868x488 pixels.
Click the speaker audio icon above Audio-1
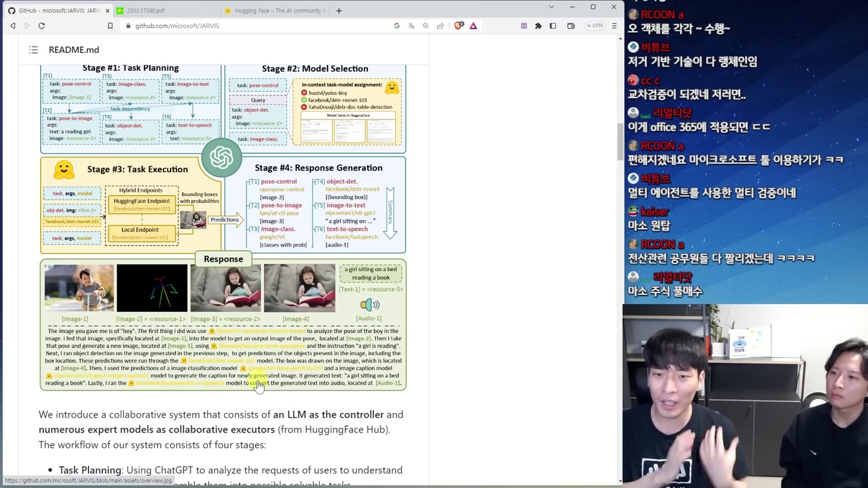click(x=369, y=305)
